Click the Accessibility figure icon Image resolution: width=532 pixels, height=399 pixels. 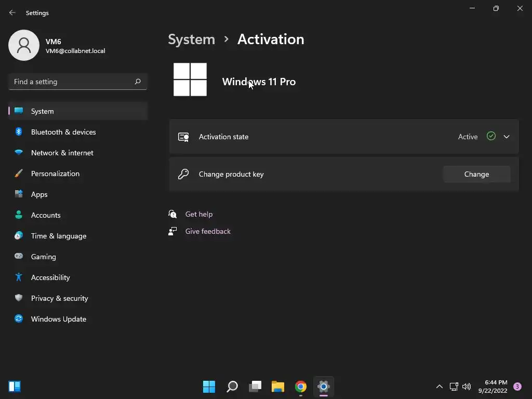[x=19, y=277]
